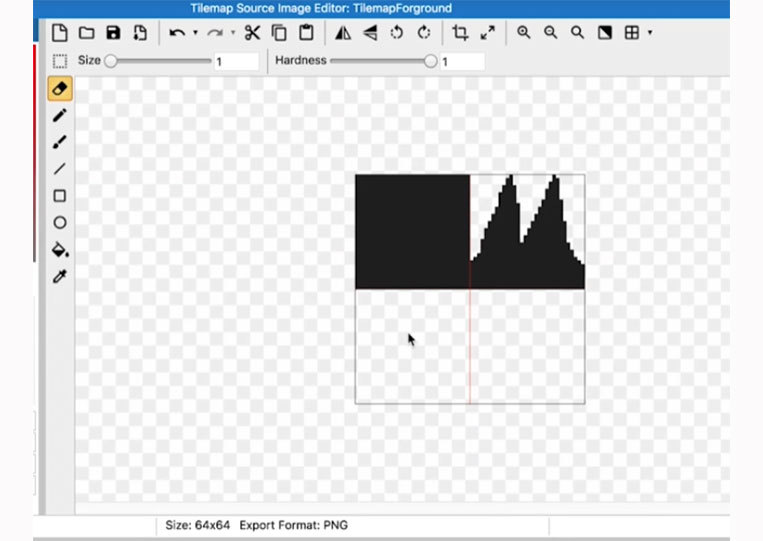This screenshot has width=763, height=541.
Task: Click the resize image arrows icon
Action: tap(487, 33)
